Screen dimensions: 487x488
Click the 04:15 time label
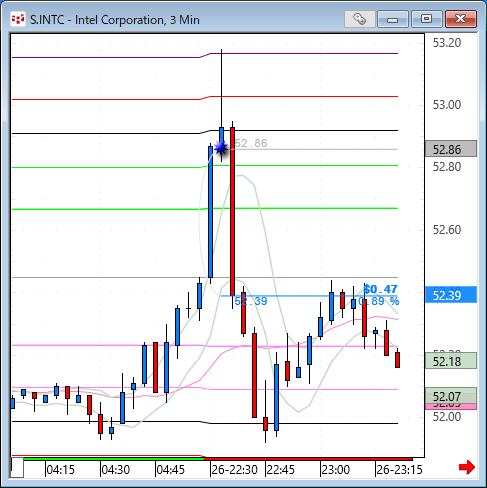pos(60,470)
